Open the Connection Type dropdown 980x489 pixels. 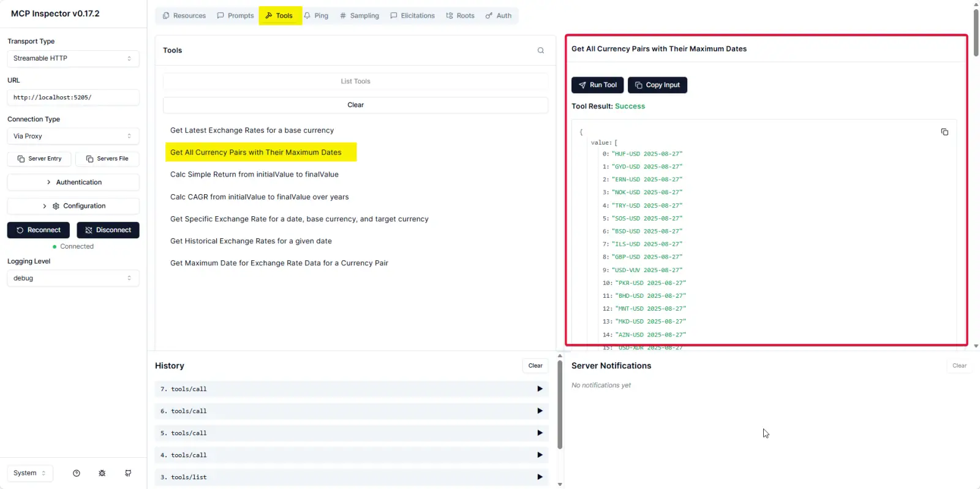[73, 136]
